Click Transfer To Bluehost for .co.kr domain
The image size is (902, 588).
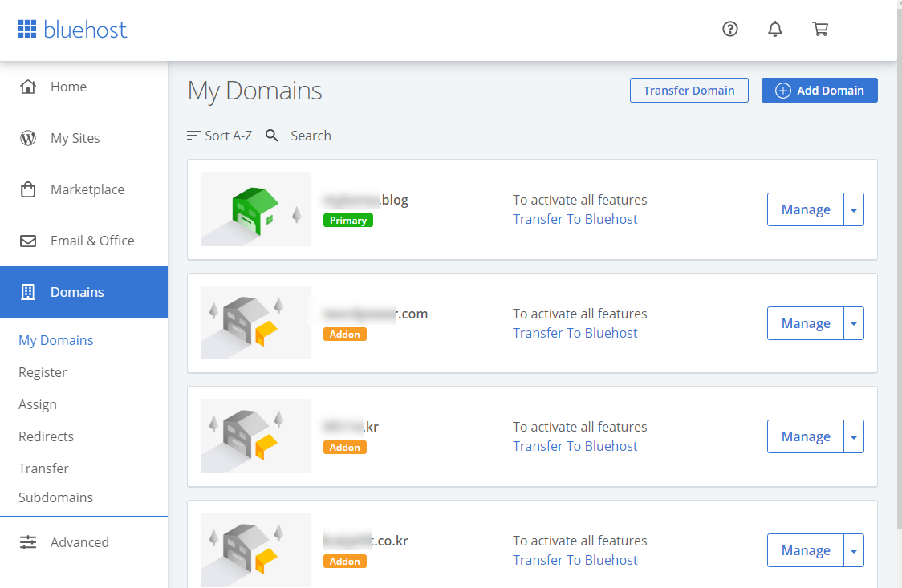[575, 560]
